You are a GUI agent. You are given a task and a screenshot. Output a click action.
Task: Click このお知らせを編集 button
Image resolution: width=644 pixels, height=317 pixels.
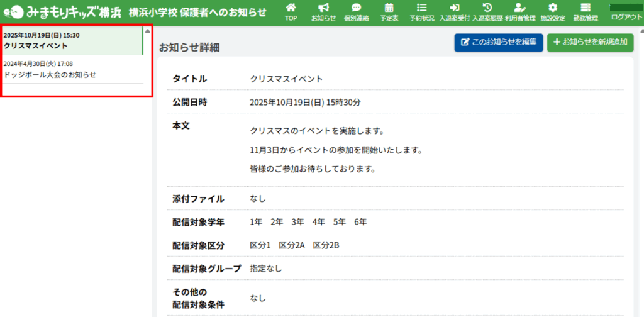[499, 42]
